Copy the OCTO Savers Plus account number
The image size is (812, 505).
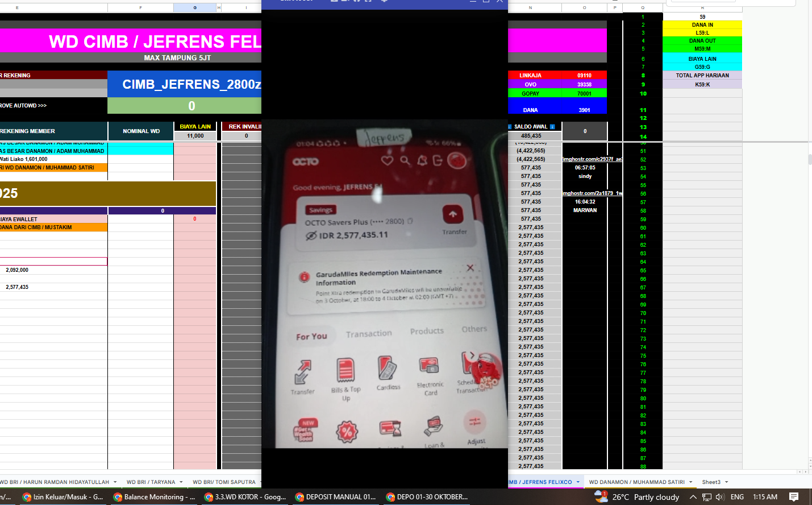pos(410,221)
